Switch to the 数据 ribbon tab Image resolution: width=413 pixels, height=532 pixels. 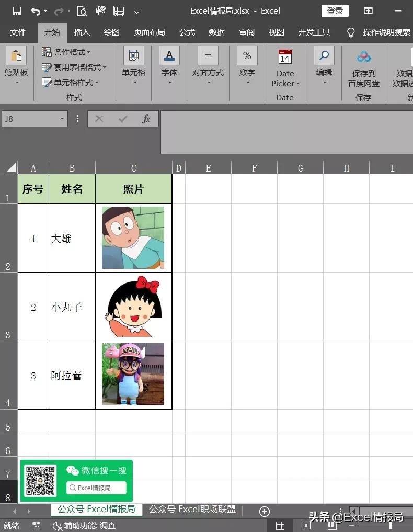click(x=217, y=32)
